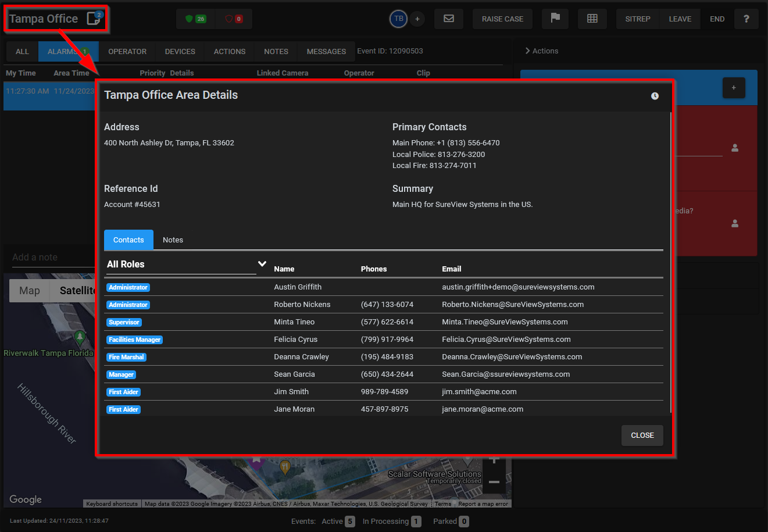Click the Administrator badge for Austin Griffith
768x532 pixels.
coord(128,287)
